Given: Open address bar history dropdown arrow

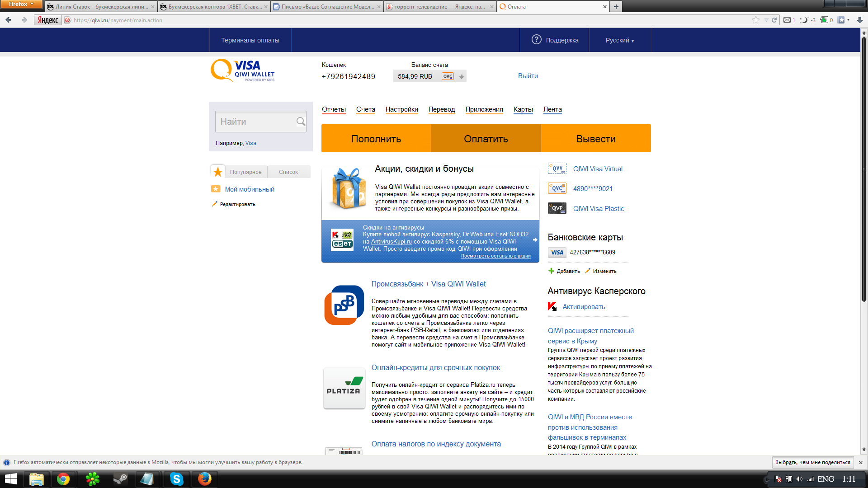Looking at the screenshot, I should pyautogui.click(x=766, y=20).
